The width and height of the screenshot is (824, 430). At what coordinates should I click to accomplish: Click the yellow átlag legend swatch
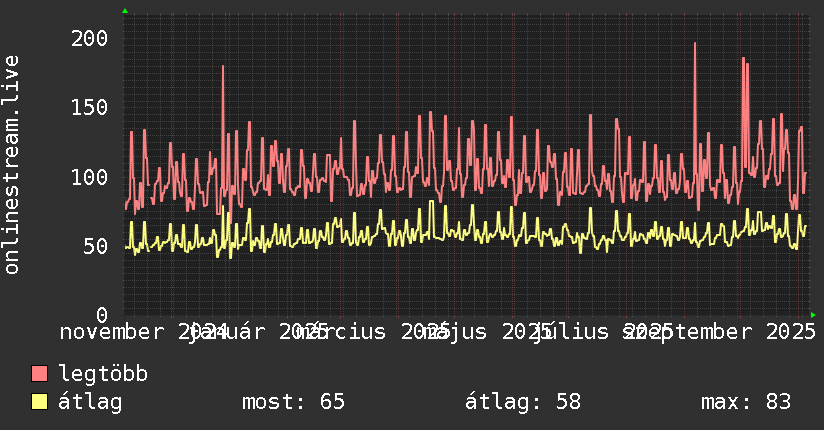pos(39,402)
